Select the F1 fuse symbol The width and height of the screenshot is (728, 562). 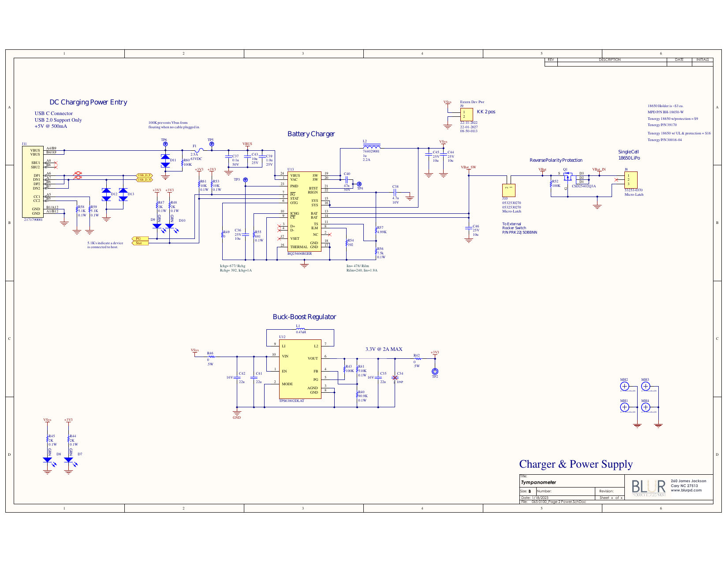click(199, 150)
